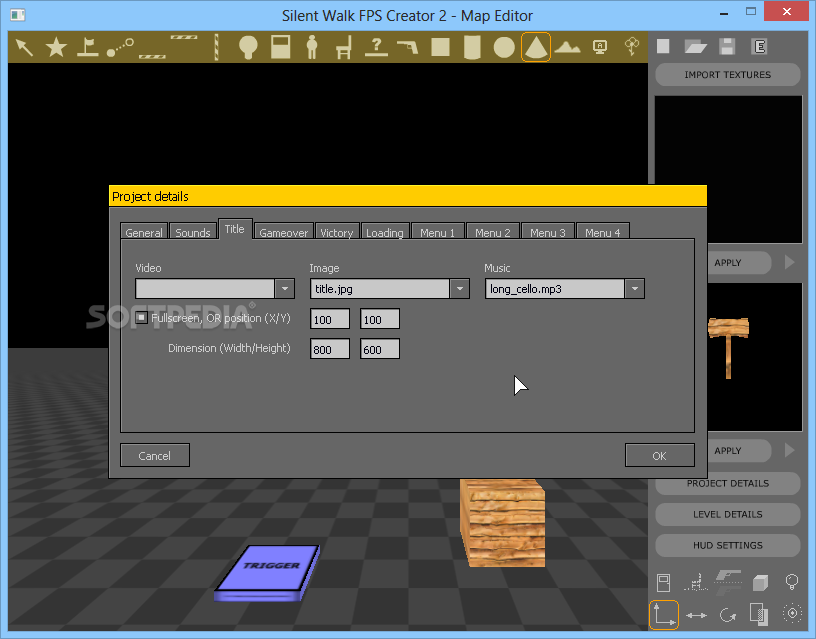Select the vertical striped pole tool
Image resolution: width=816 pixels, height=639 pixels.
coord(216,47)
